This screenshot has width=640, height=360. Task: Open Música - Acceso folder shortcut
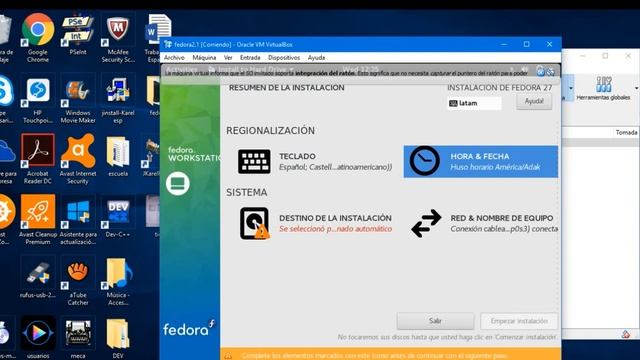[x=118, y=282]
